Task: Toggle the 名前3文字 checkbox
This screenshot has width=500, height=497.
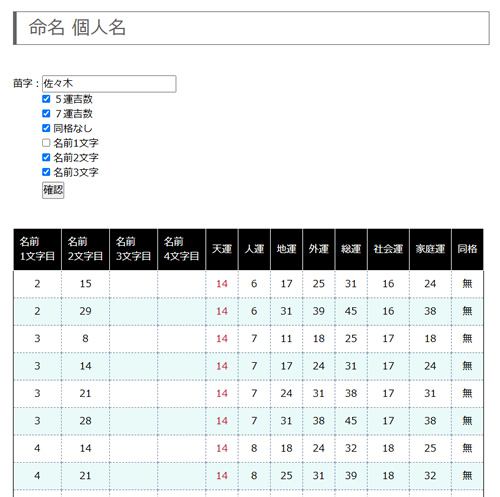Action: pyautogui.click(x=46, y=172)
